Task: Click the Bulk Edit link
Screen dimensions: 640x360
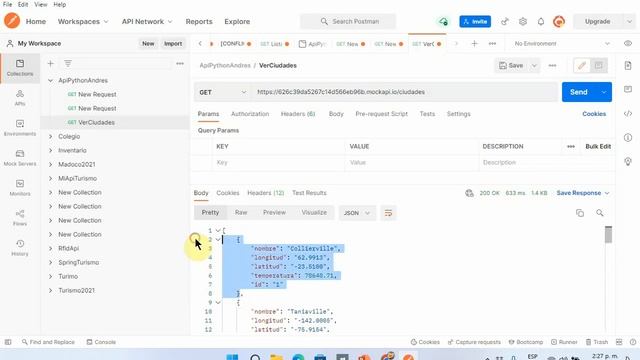Action: point(598,147)
